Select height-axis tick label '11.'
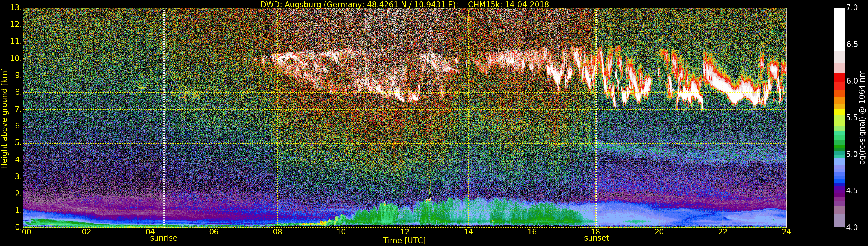 [x=16, y=42]
